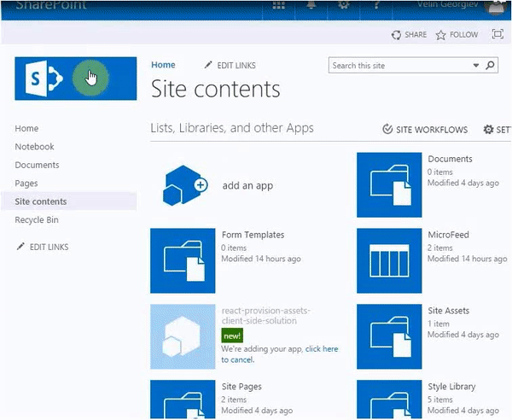
Task: Click the Home breadcrumb link
Action: (x=163, y=65)
